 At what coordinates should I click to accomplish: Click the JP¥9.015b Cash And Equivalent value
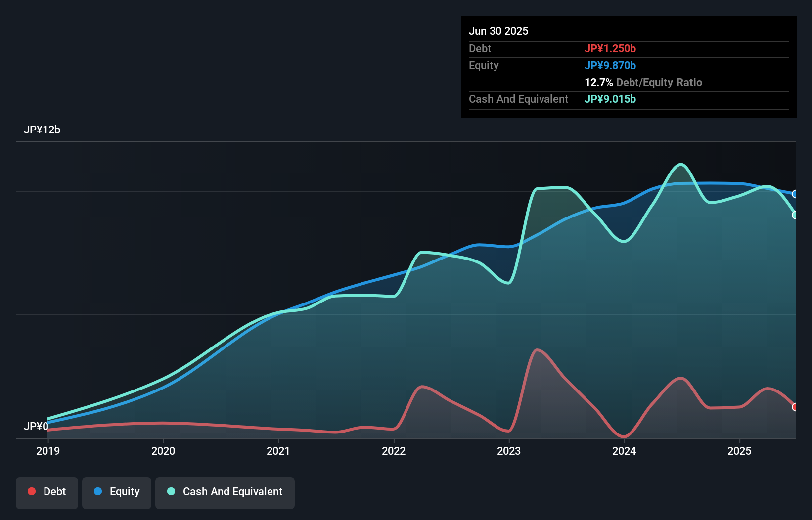(610, 99)
